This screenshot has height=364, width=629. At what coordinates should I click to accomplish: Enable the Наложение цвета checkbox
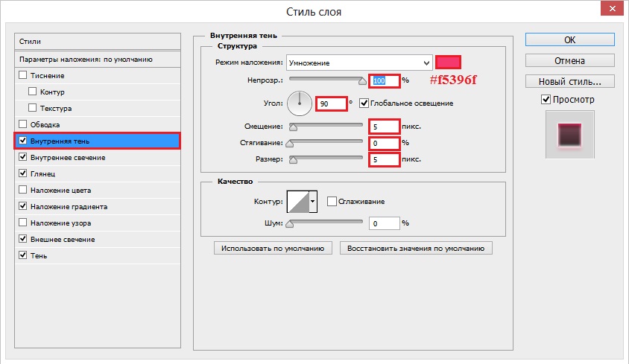coord(23,190)
